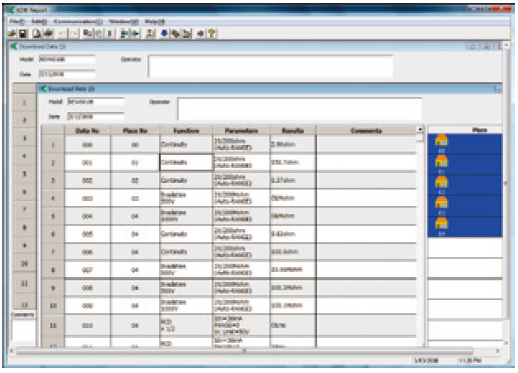518x373 pixels.
Task: Select Data No cell 010
Action: point(87,325)
